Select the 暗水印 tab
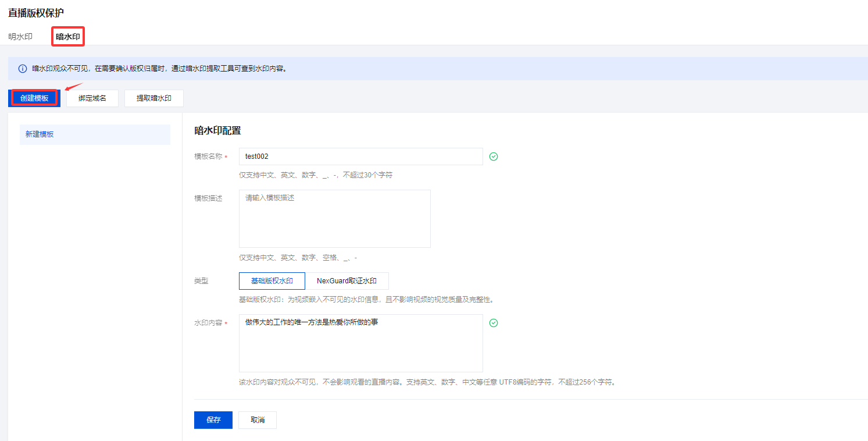Screen dimensions: 868x441 click(68, 37)
